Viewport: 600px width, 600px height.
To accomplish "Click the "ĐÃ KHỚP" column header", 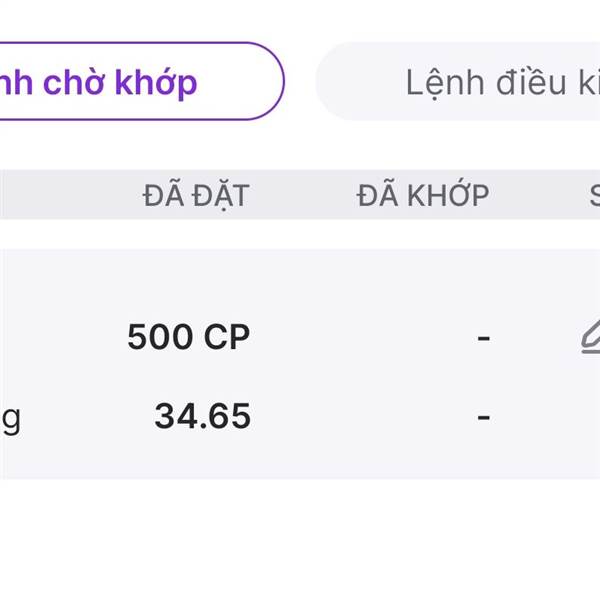I will point(423,195).
